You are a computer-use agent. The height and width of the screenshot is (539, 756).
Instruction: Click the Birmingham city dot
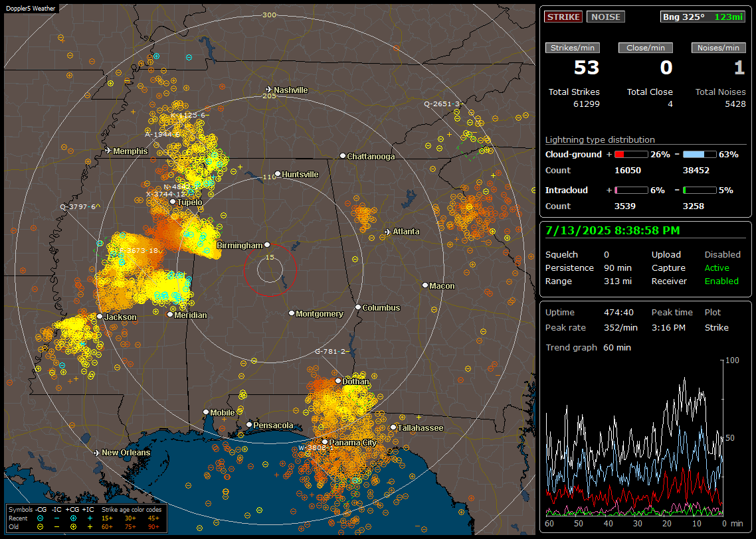click(x=267, y=245)
